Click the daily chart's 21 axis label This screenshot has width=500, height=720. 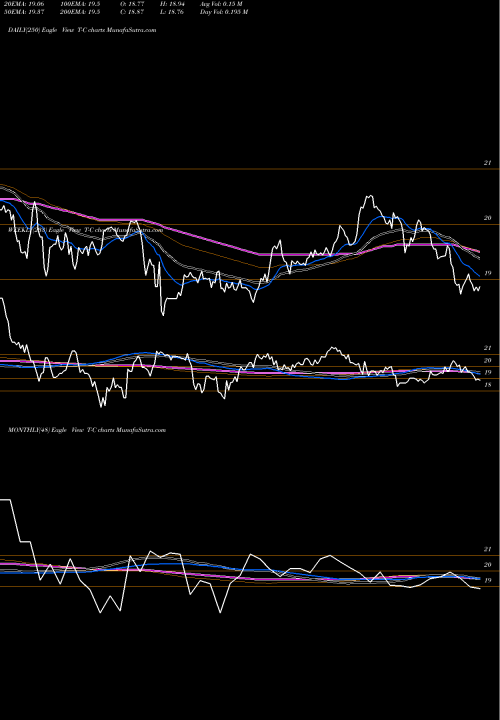488,163
